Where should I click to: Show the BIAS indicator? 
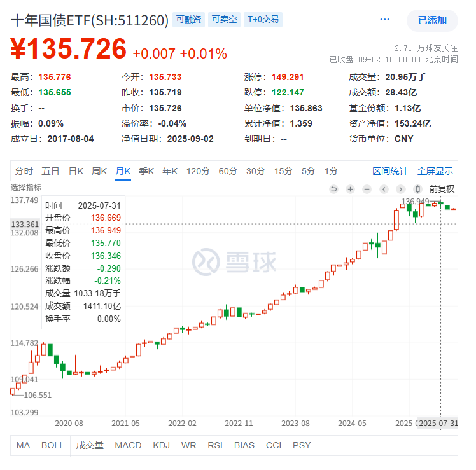244,445
